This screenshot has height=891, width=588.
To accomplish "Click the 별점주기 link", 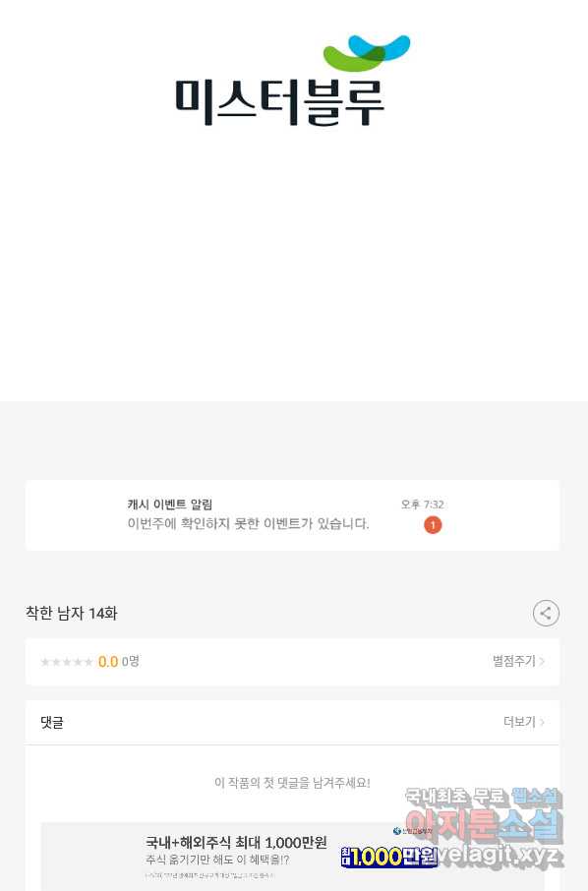I will coord(514,661).
